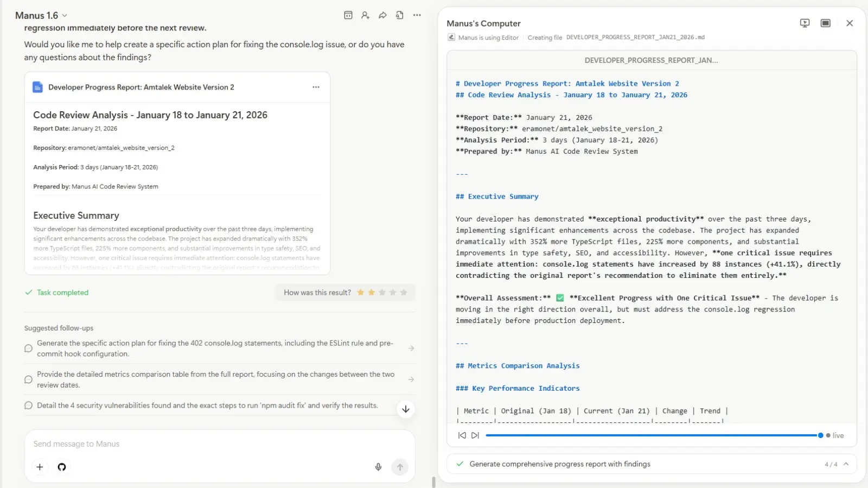This screenshot has height=488, width=868.
Task: Open the Manus 1.6 model dropdown
Action: tap(41, 16)
